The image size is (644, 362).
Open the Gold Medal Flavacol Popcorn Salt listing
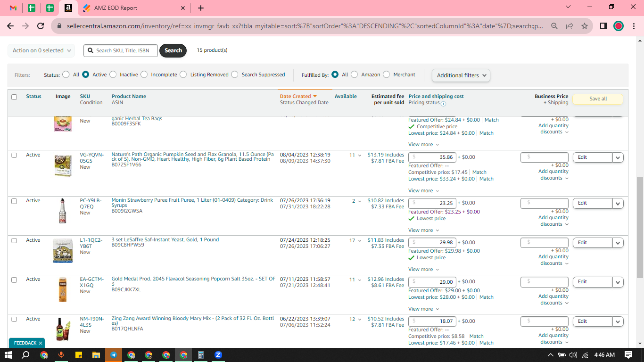[193, 281]
